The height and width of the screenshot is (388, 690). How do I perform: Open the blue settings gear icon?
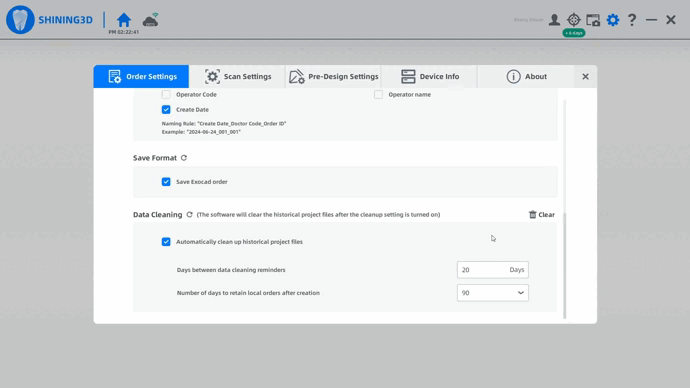click(613, 20)
